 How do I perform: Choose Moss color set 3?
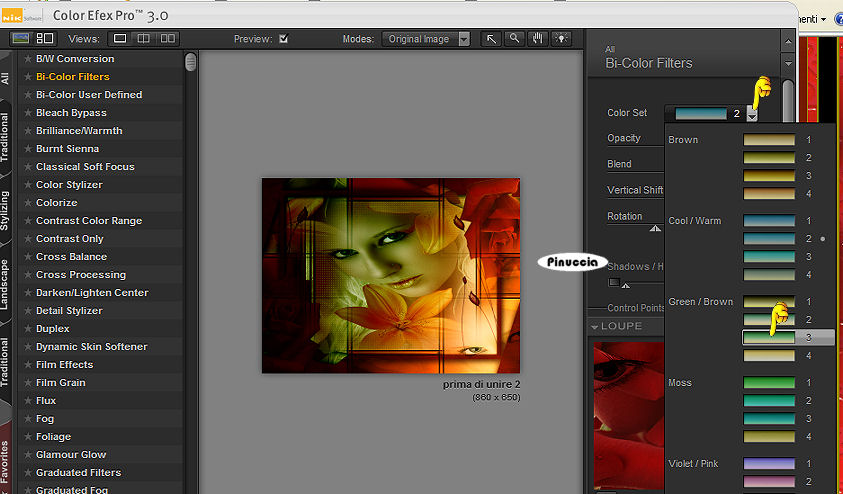coord(769,418)
